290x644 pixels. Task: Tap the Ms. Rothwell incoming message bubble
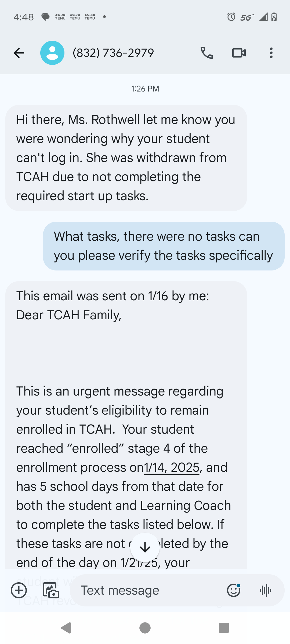click(x=126, y=158)
